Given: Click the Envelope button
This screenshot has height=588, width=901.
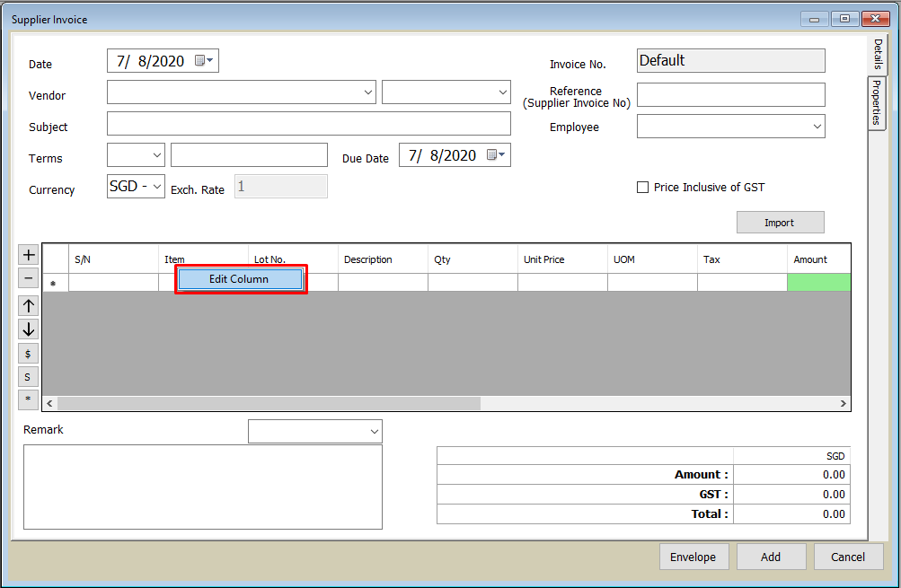Looking at the screenshot, I should (693, 557).
